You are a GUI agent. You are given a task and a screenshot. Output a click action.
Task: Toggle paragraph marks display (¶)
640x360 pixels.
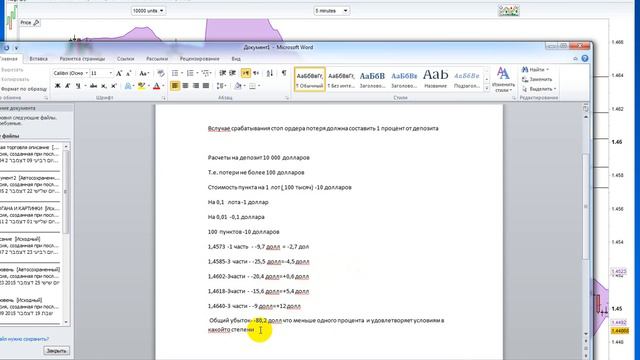click(x=284, y=73)
